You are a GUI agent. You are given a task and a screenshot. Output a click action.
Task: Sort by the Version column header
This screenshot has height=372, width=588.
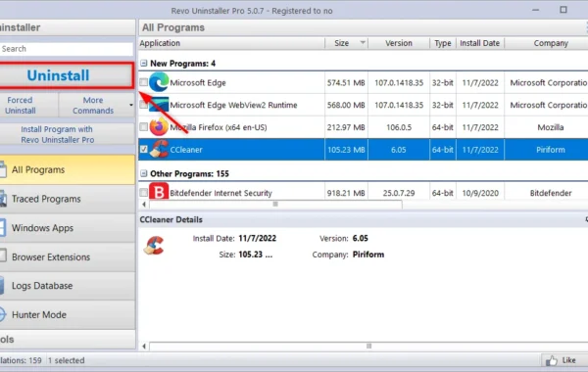[x=399, y=43]
